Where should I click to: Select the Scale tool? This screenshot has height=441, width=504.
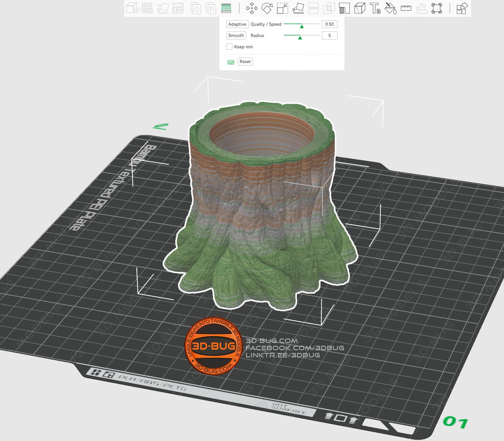[x=282, y=8]
